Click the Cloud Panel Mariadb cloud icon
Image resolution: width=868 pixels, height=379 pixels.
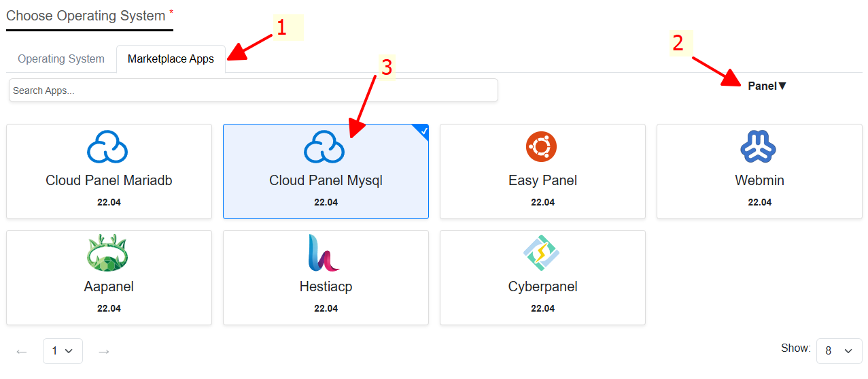coord(108,148)
